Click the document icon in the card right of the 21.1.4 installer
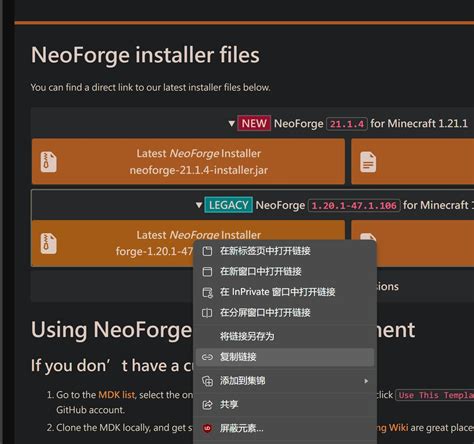 point(368,162)
